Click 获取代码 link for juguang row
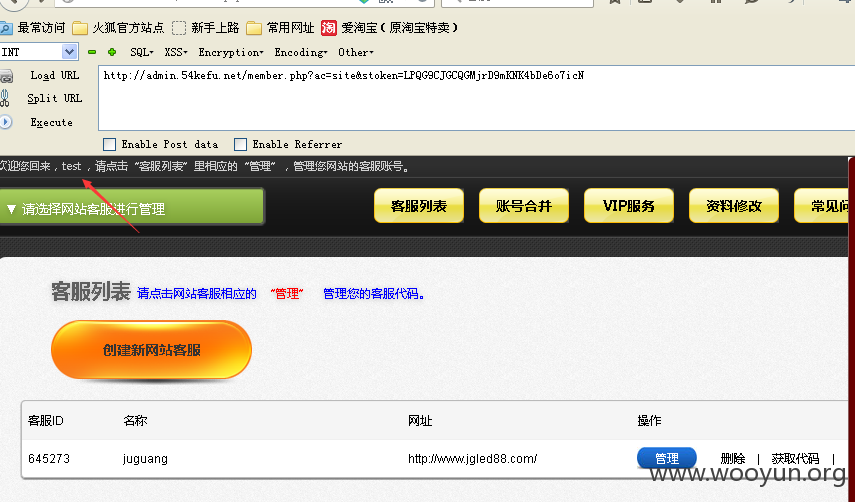 point(795,459)
